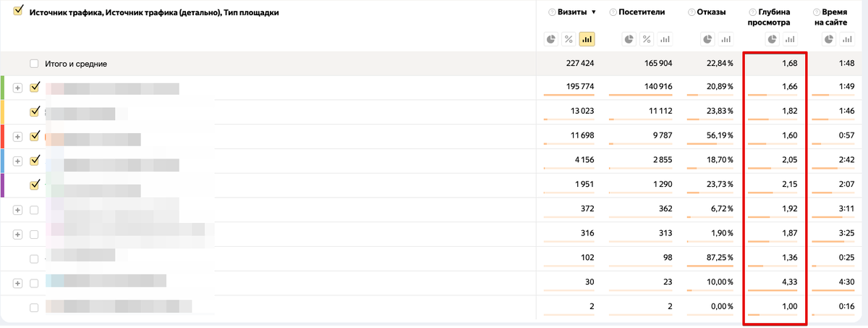Select pie chart icon under Визиты
Screen dimensions: 868x328
(550, 39)
